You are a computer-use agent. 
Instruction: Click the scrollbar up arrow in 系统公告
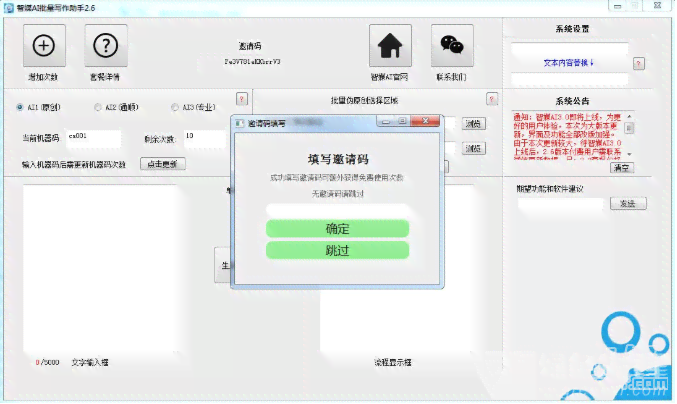(629, 117)
